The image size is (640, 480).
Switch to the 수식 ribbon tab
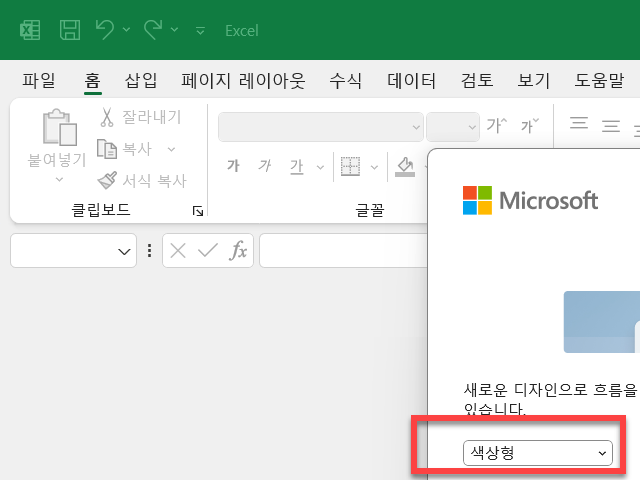(346, 80)
